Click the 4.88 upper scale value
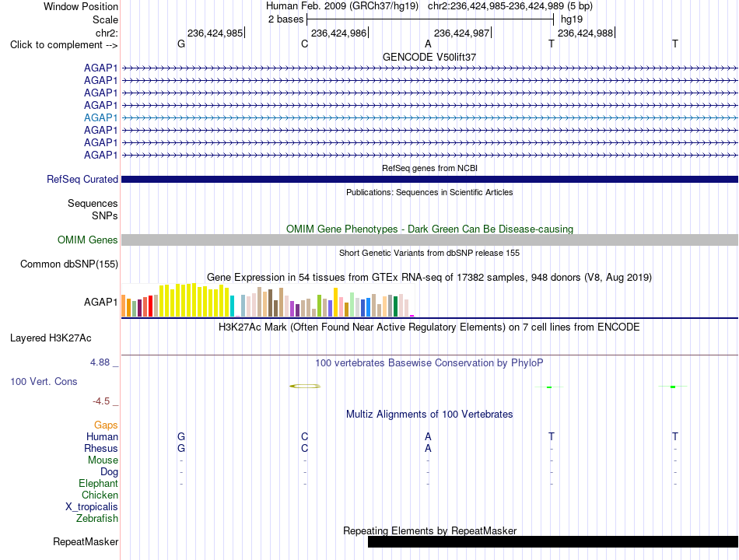 pyautogui.click(x=100, y=362)
